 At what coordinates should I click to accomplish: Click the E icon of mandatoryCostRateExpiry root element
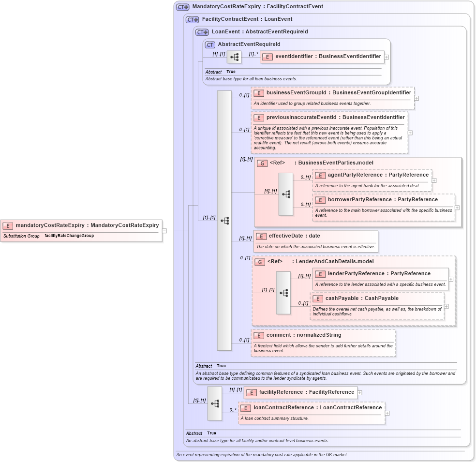point(7,225)
